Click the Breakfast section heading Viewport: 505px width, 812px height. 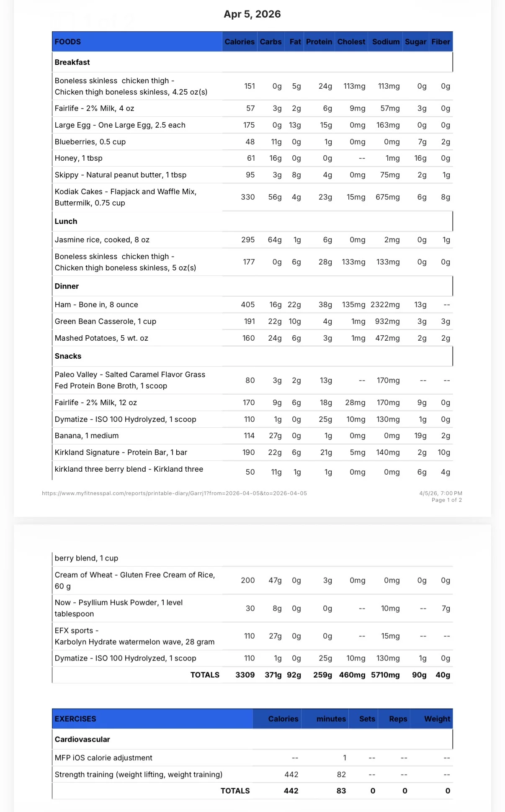coord(72,62)
